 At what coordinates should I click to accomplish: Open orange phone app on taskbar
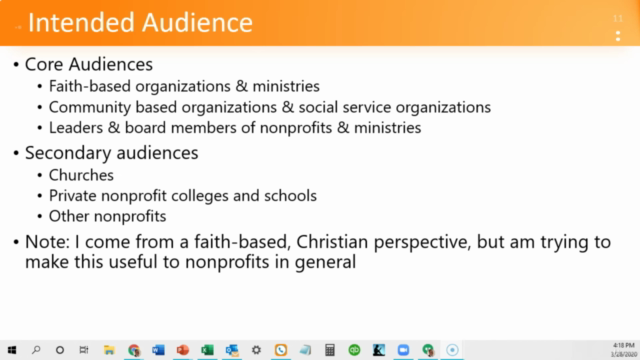(281, 350)
